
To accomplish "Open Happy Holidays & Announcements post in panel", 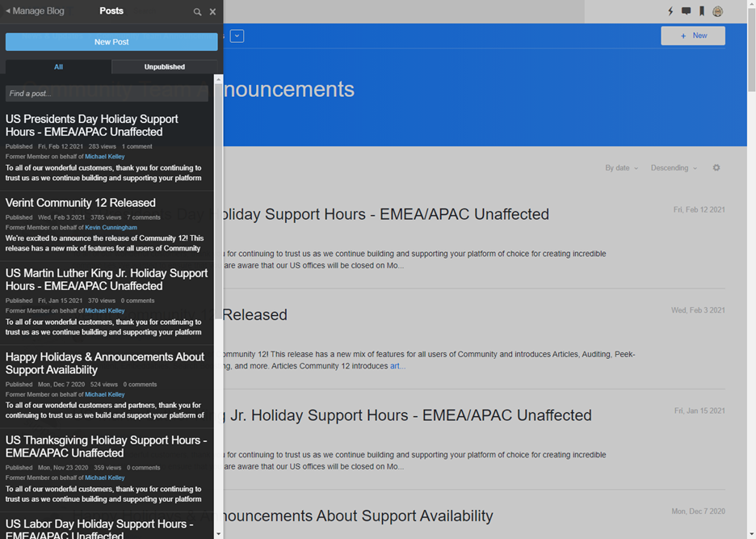I will click(x=105, y=364).
